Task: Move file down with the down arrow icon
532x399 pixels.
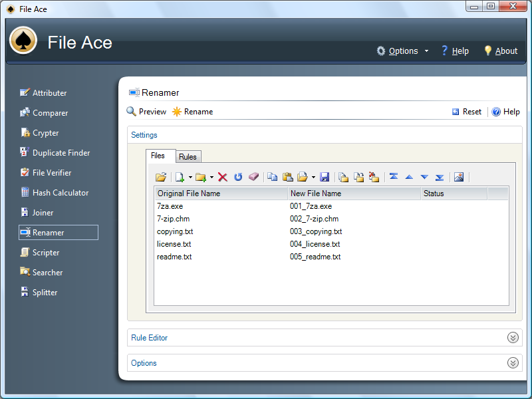Action: coord(424,177)
